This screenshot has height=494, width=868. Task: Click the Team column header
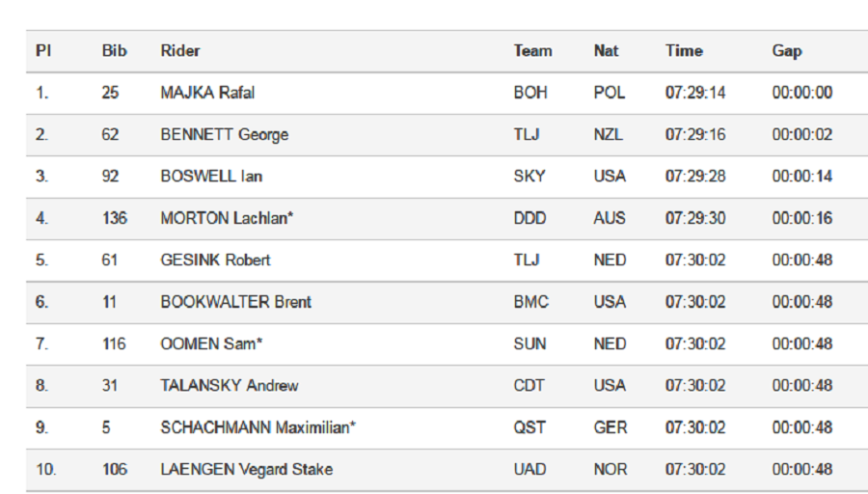pyautogui.click(x=532, y=51)
